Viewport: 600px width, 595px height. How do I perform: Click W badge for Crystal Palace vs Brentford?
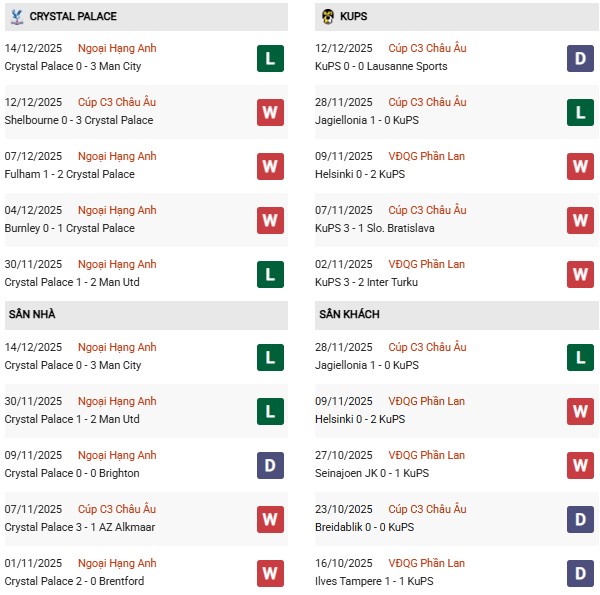point(270,573)
